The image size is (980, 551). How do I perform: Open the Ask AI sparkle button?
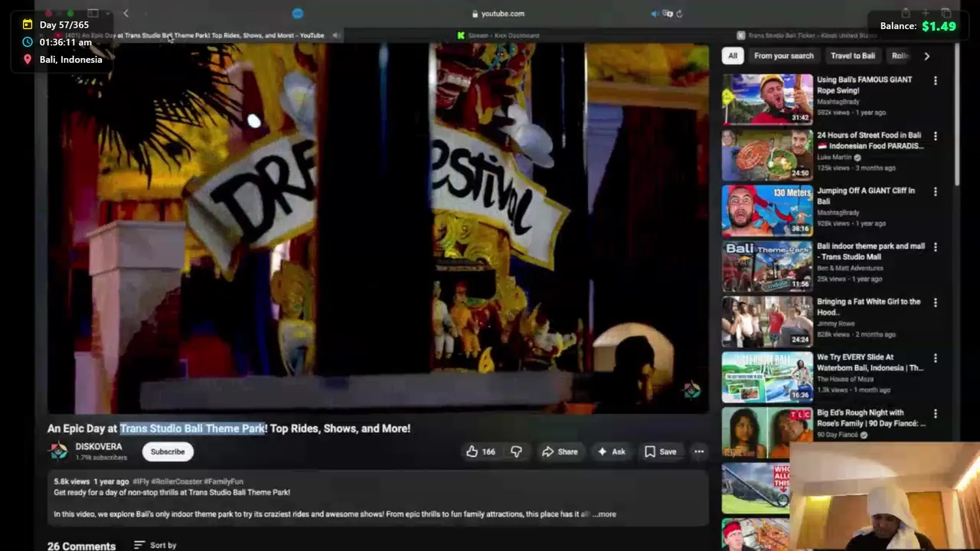[x=611, y=452]
